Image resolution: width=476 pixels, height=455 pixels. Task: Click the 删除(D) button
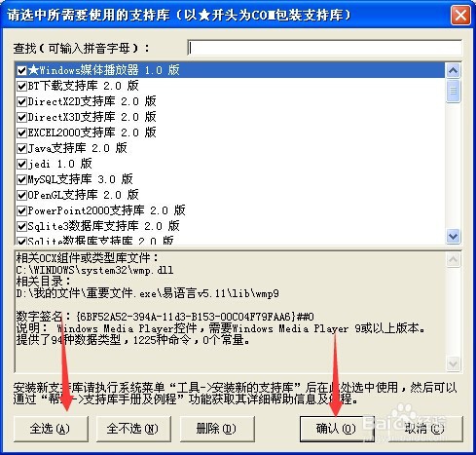click(x=217, y=429)
